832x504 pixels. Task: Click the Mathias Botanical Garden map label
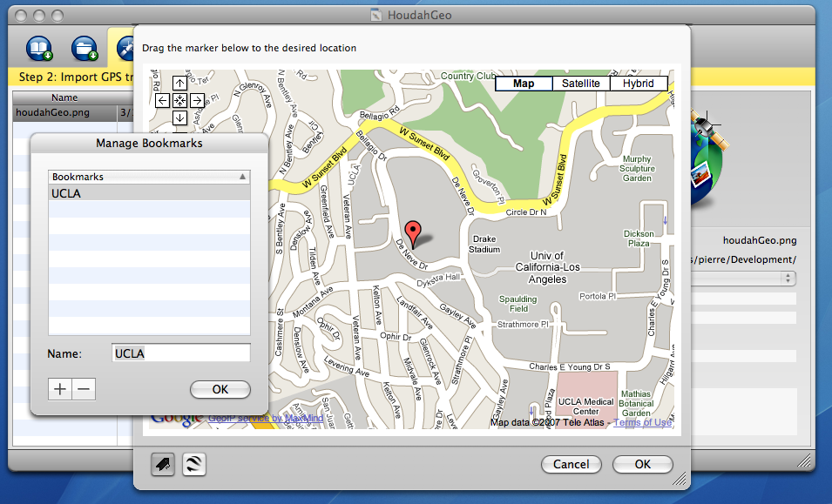click(636, 403)
